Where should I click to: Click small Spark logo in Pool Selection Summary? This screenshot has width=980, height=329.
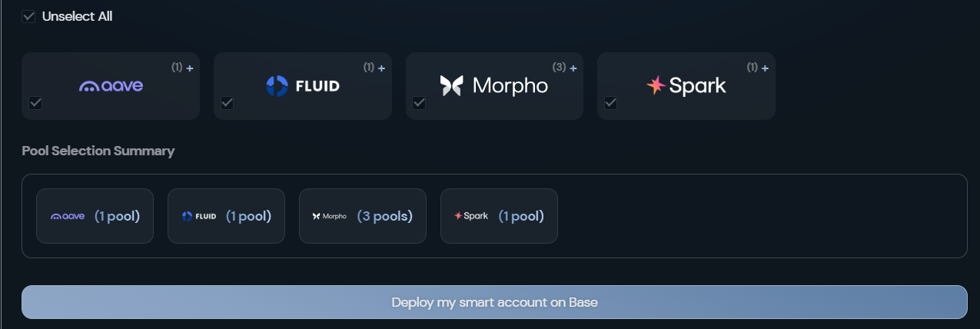(471, 216)
